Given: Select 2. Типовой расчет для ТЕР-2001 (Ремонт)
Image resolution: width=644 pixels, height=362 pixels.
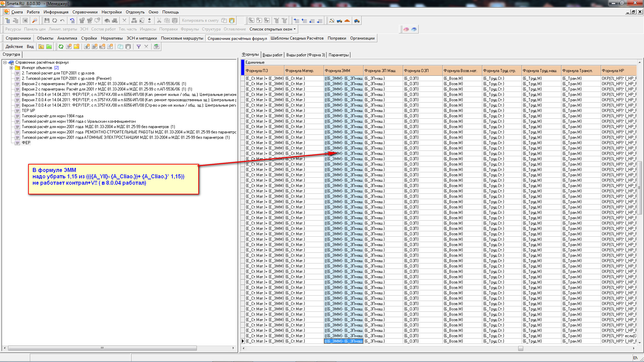Looking at the screenshot, I should pos(66,78).
